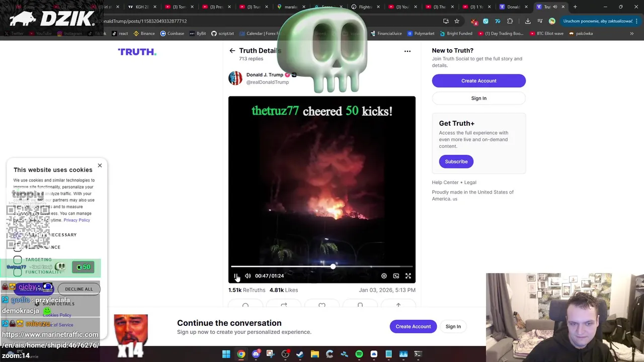Open the Coinbase bookmark

pos(172,34)
